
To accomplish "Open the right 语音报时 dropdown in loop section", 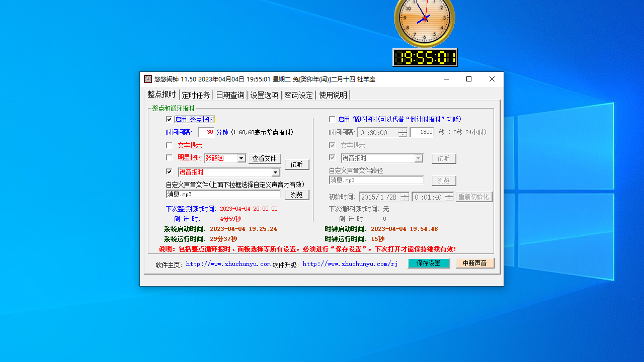I will pyautogui.click(x=418, y=158).
